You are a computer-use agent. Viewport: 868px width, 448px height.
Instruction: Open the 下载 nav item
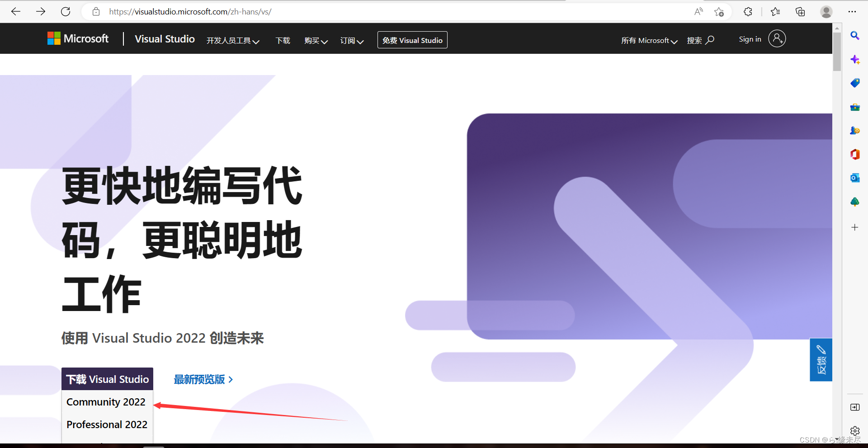[x=283, y=41]
